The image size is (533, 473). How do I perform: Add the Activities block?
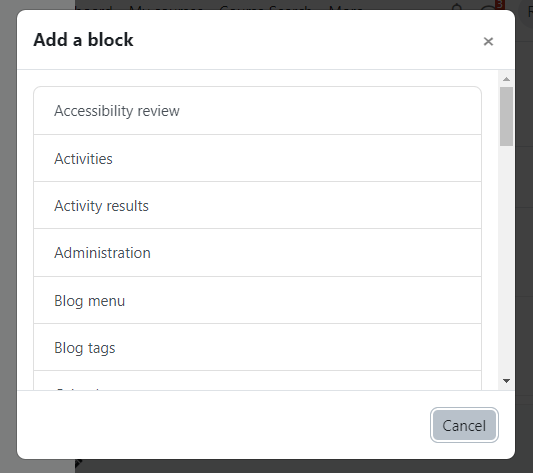257,158
